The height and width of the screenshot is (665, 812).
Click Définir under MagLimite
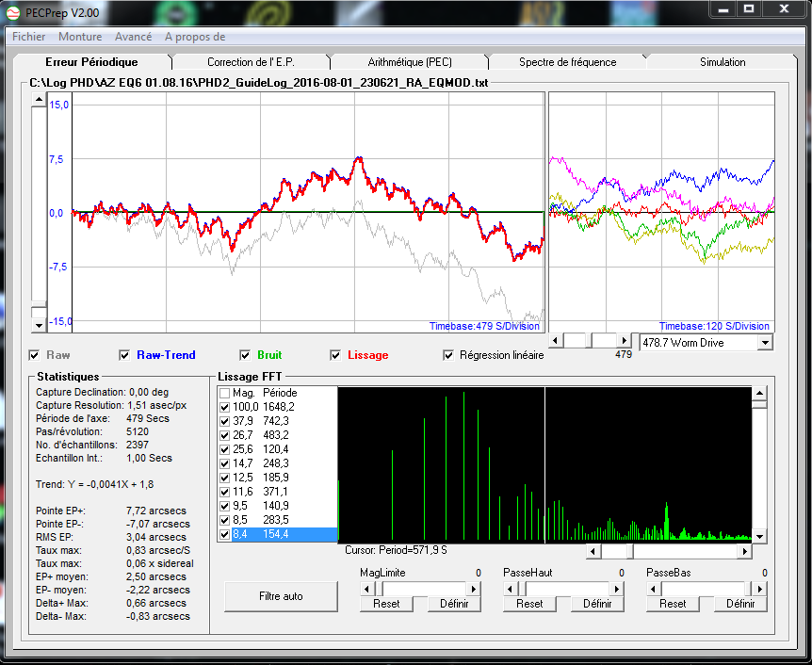click(x=454, y=604)
